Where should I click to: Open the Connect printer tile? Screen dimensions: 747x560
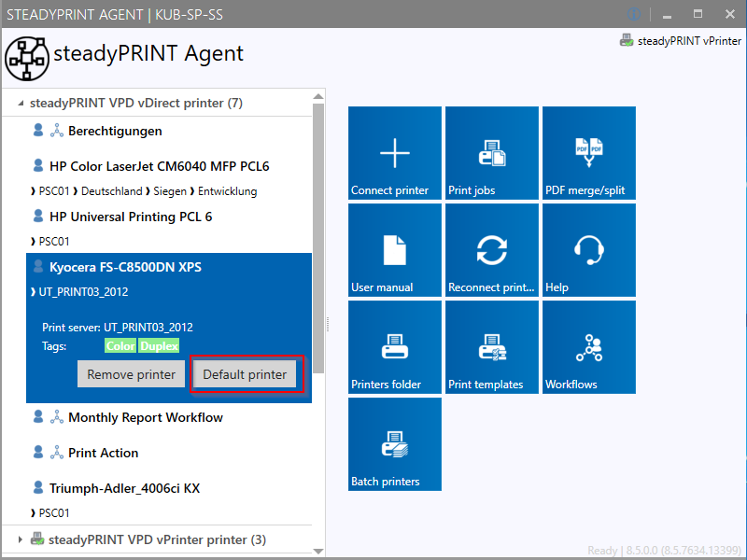click(395, 153)
